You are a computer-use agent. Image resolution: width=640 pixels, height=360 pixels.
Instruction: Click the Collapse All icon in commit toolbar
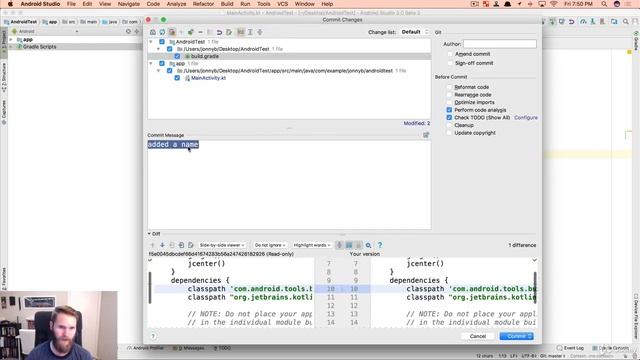click(x=260, y=32)
